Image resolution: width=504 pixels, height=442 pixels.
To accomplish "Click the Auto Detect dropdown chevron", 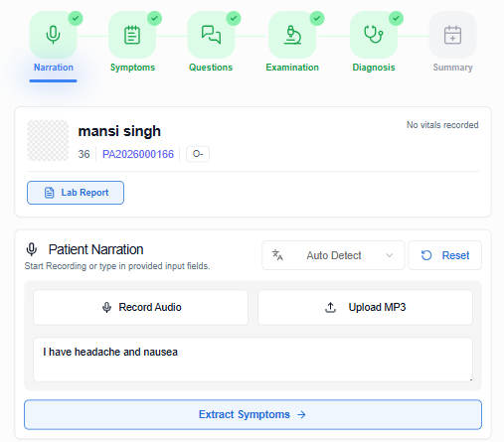I will coord(390,255).
